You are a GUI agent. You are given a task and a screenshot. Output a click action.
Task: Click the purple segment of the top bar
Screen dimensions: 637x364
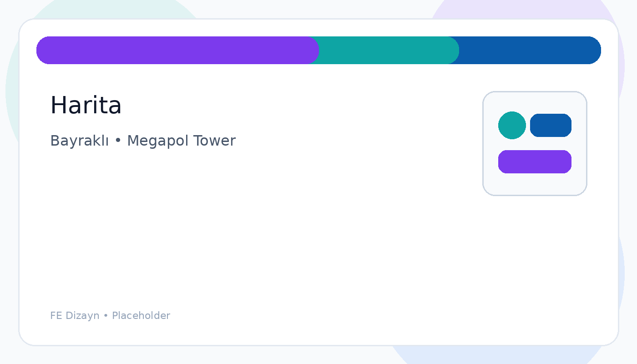click(177, 50)
